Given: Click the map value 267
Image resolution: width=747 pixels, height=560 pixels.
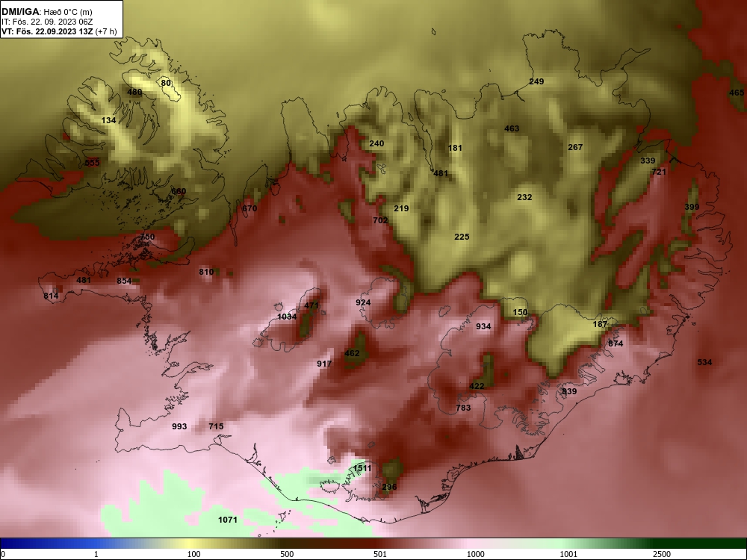Looking at the screenshot, I should pyautogui.click(x=575, y=148).
